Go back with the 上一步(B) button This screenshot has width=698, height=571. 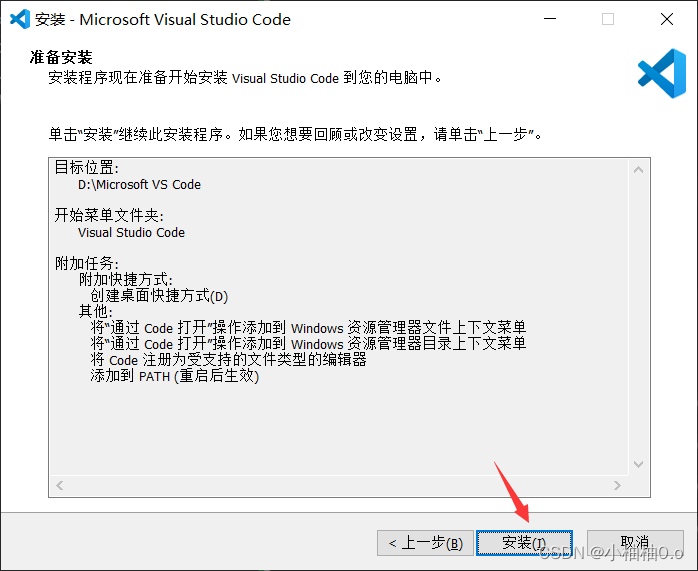click(x=425, y=543)
